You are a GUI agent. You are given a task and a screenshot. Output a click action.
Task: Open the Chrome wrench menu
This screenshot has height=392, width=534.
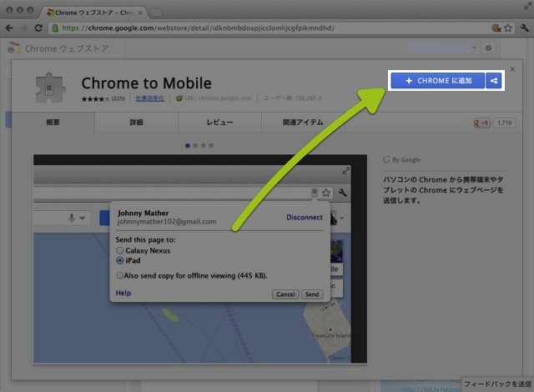[525, 28]
